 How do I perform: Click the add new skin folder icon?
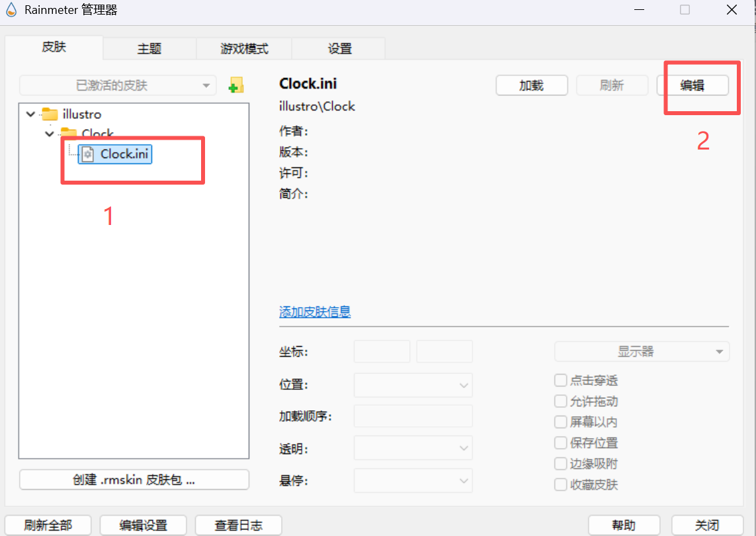235,85
